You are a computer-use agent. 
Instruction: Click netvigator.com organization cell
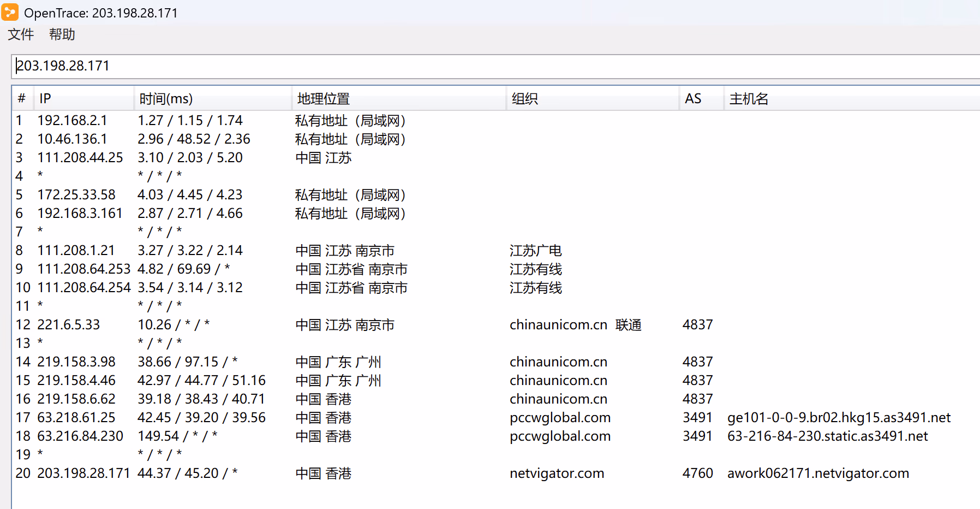point(557,474)
